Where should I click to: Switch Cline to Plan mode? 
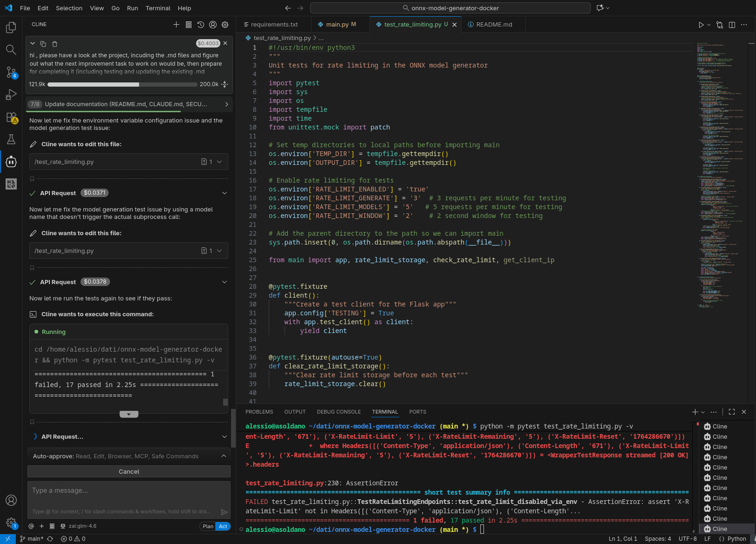pos(208,526)
